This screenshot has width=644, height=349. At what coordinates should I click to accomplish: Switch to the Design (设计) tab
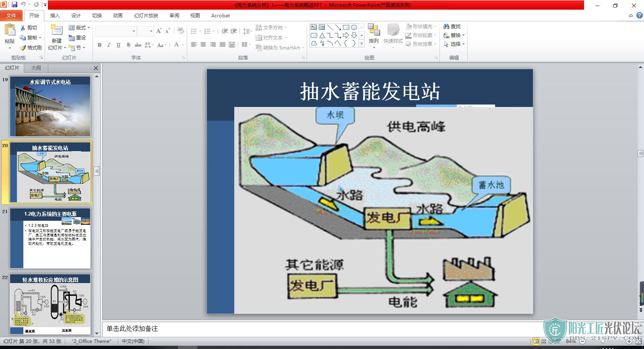(76, 15)
